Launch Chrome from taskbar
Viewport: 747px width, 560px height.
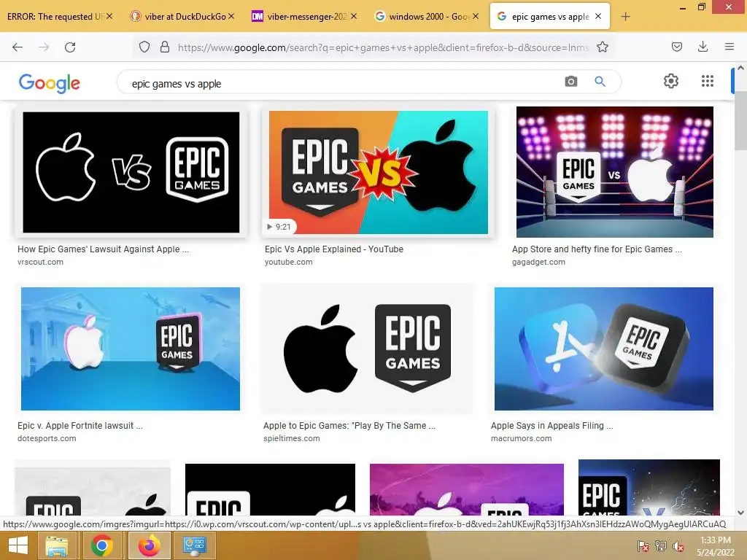pos(101,545)
